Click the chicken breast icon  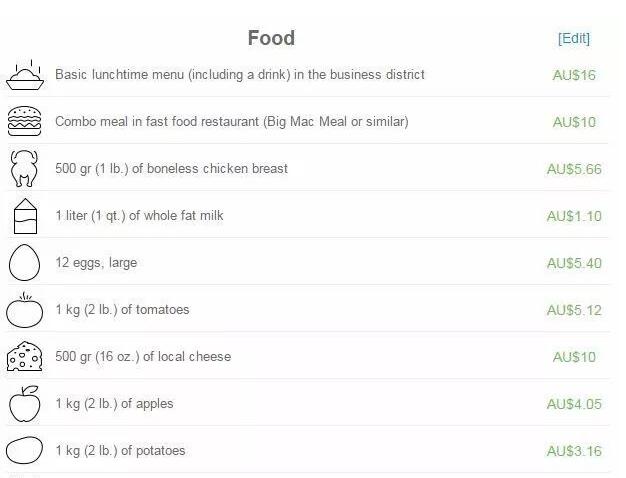pyautogui.click(x=24, y=169)
